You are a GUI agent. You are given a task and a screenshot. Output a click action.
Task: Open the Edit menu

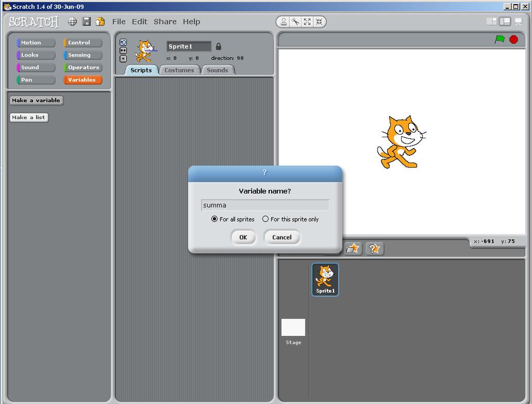click(x=139, y=22)
